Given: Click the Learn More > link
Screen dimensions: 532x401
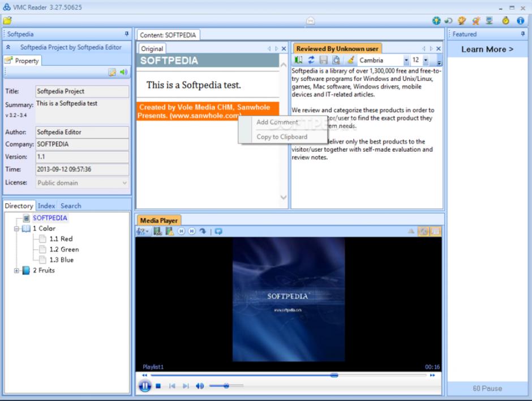Looking at the screenshot, I should pyautogui.click(x=487, y=49).
